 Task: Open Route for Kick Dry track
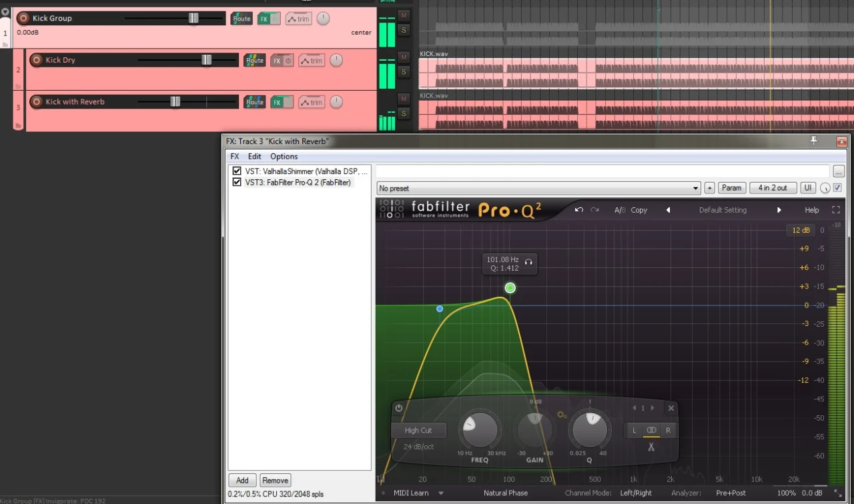pyautogui.click(x=254, y=60)
